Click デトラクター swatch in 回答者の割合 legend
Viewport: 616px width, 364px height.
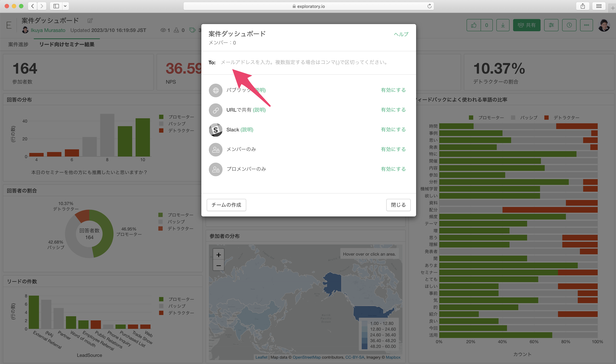pos(161,228)
